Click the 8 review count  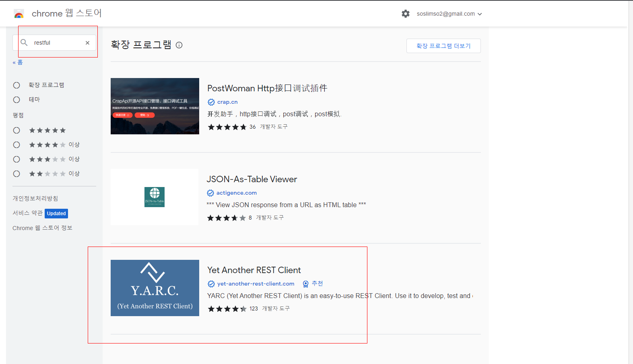pyautogui.click(x=250, y=218)
